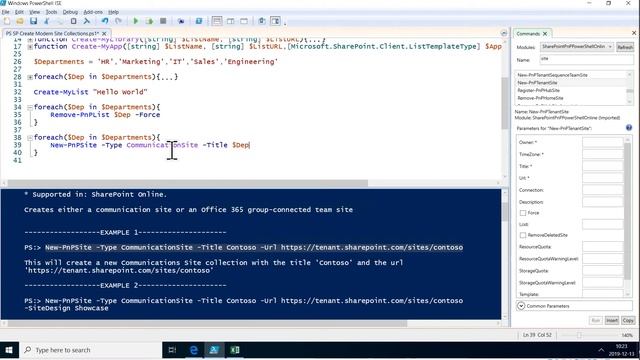Click the Stop Operation square icon
The height and width of the screenshot is (360, 640).
[x=163, y=21]
